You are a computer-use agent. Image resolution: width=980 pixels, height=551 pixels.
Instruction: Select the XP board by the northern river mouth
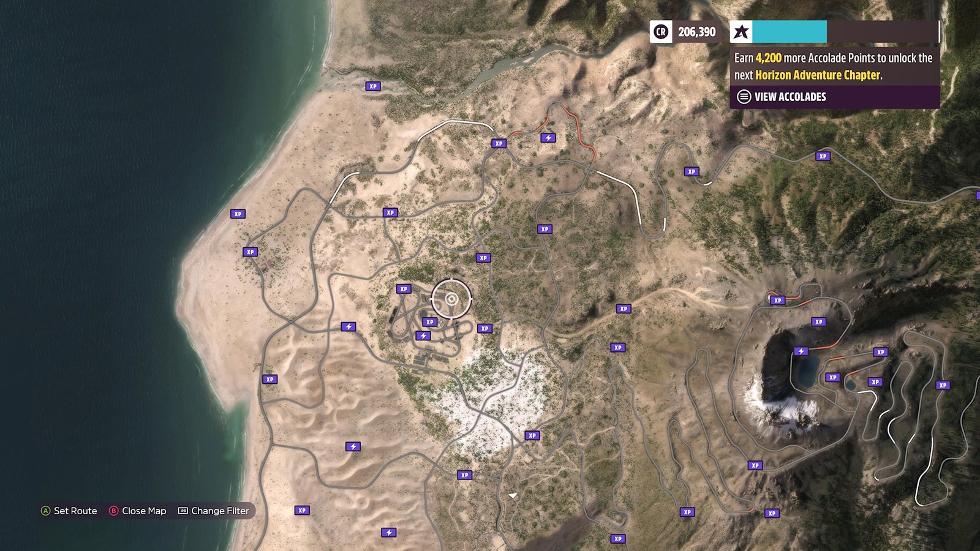pos(373,86)
